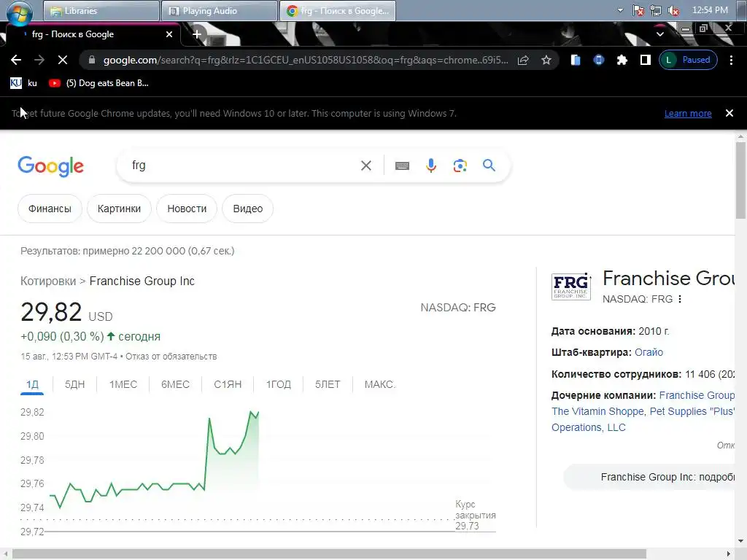Start voice search with microphone

(431, 166)
